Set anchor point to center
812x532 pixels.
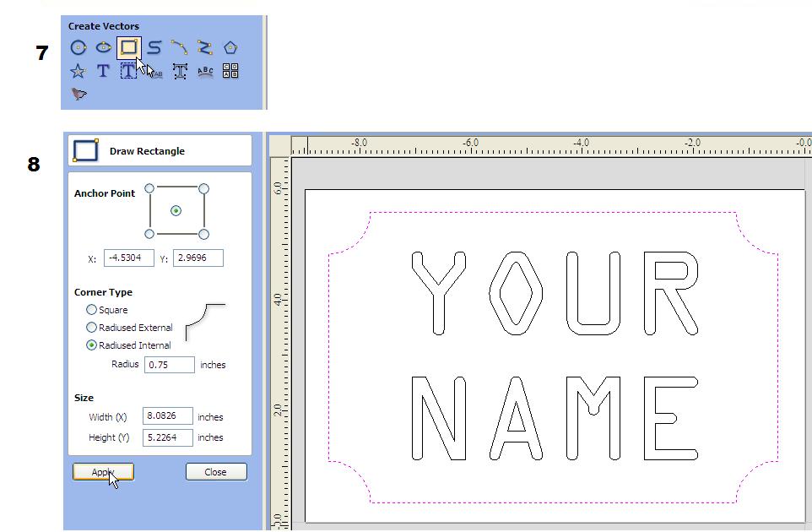pos(176,211)
